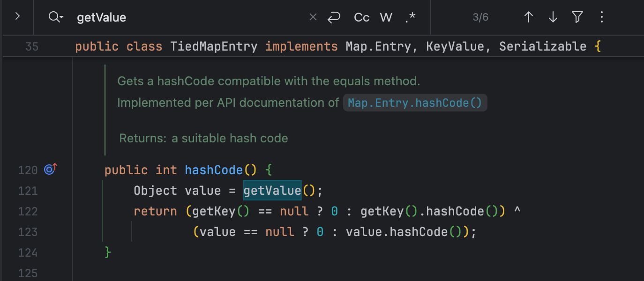The height and width of the screenshot is (281, 644).
Task: Go to previous occurrence arrow
Action: (529, 17)
